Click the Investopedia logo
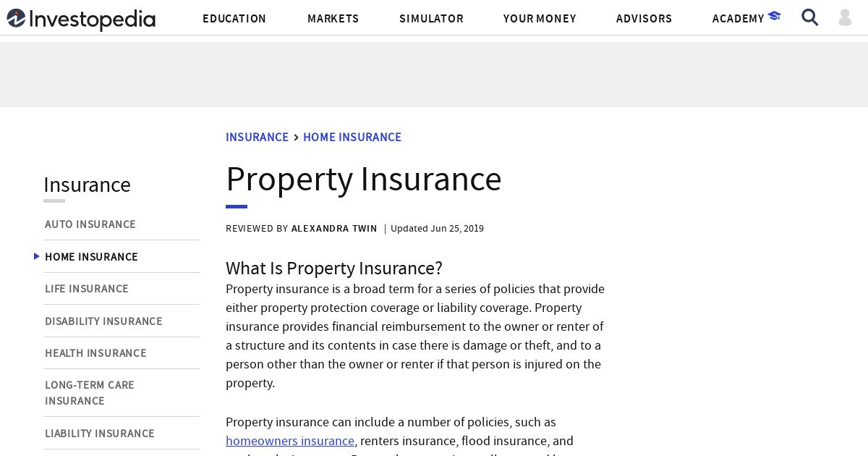 [81, 19]
